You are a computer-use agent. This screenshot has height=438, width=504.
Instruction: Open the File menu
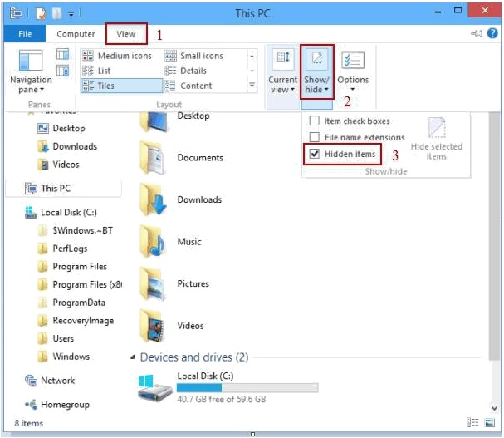(x=25, y=34)
